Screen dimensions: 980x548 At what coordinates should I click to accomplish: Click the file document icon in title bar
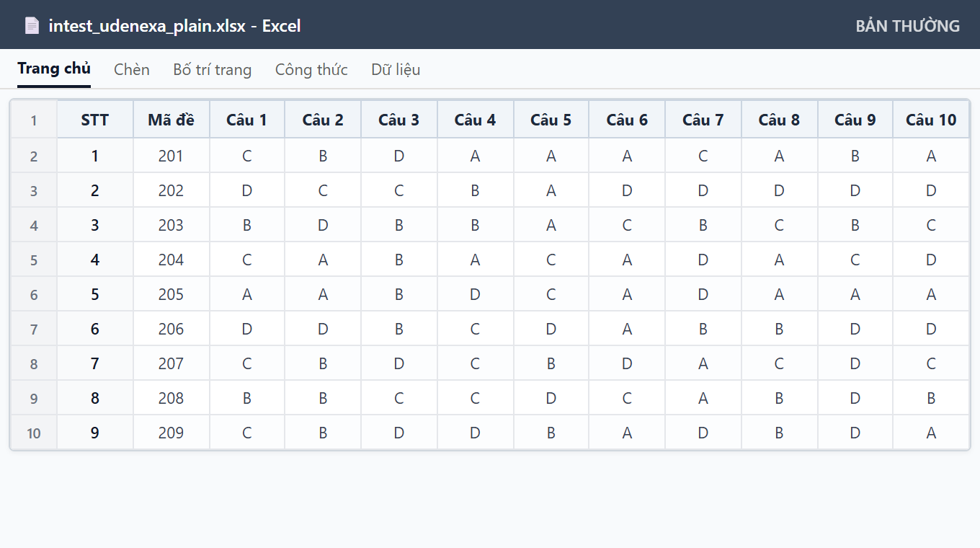[32, 26]
